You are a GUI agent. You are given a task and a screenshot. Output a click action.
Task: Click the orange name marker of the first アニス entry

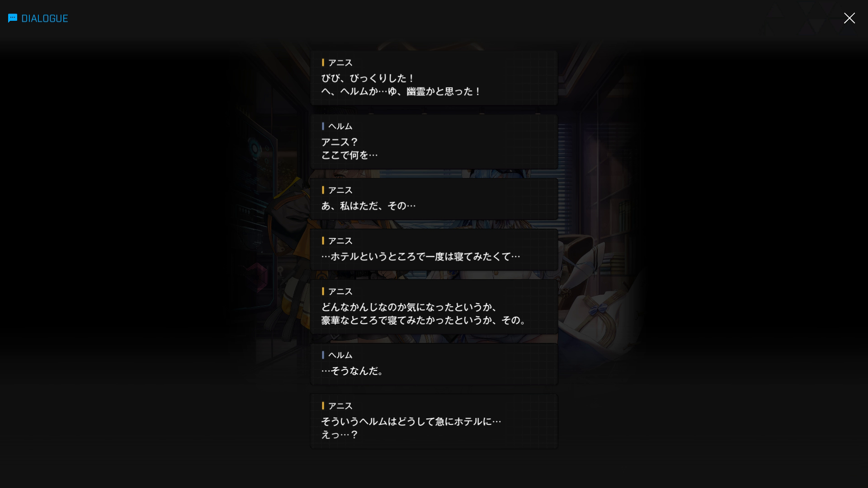[x=323, y=62]
